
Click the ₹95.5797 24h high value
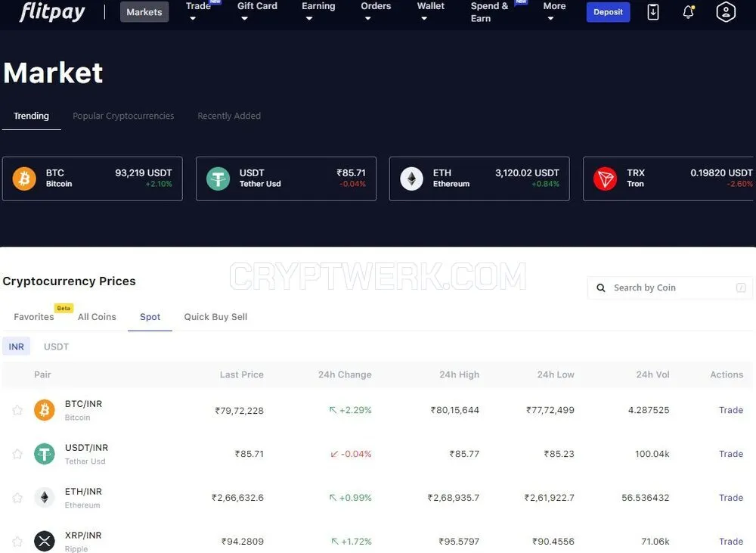459,542
